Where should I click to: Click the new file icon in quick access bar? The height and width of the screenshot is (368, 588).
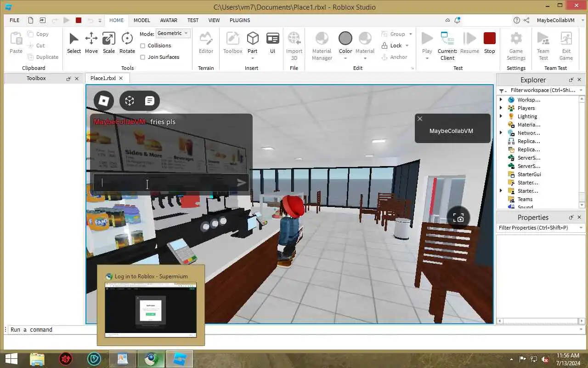[x=31, y=20]
